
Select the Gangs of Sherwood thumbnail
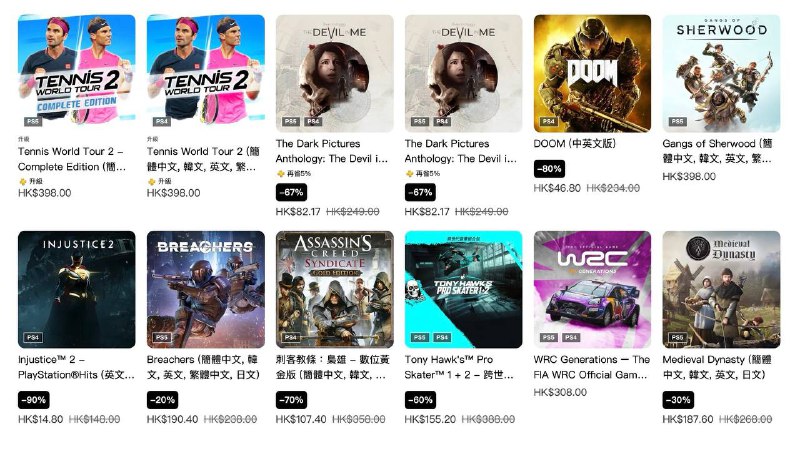721,73
